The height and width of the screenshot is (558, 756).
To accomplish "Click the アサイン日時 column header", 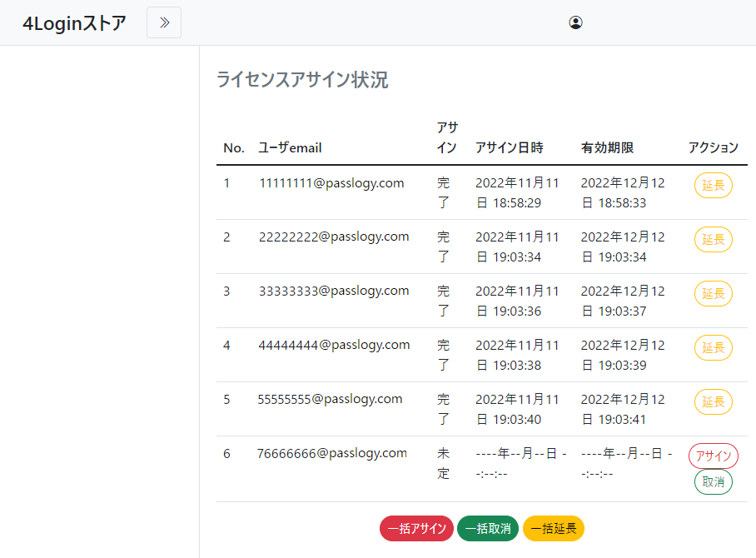I will click(509, 147).
